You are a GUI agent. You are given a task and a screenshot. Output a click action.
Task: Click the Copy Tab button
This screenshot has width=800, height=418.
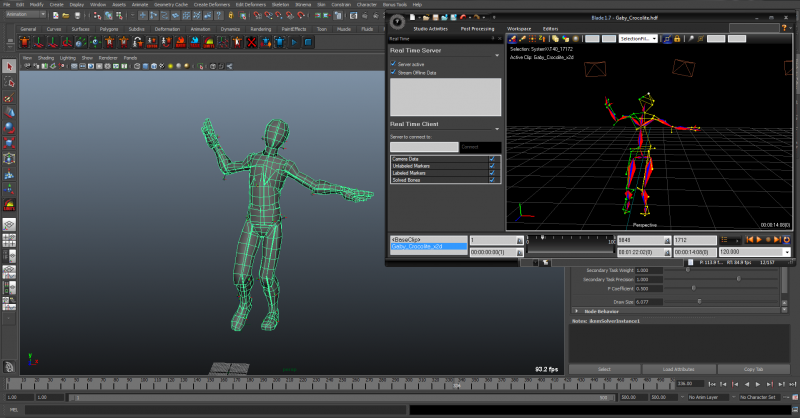(754, 369)
